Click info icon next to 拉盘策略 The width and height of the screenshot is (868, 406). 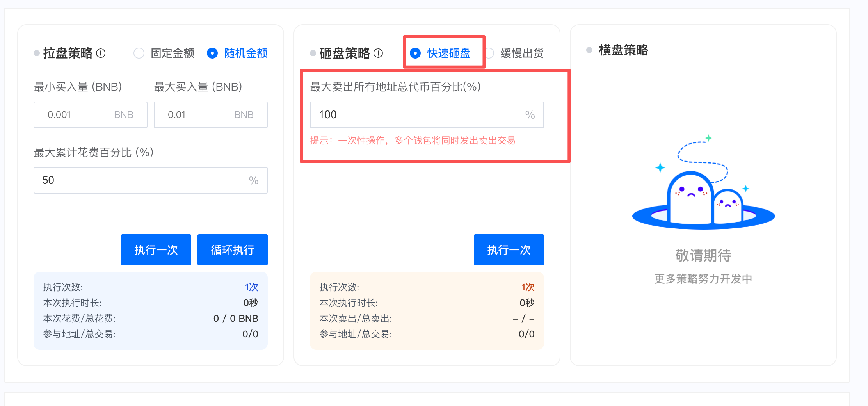(x=101, y=53)
